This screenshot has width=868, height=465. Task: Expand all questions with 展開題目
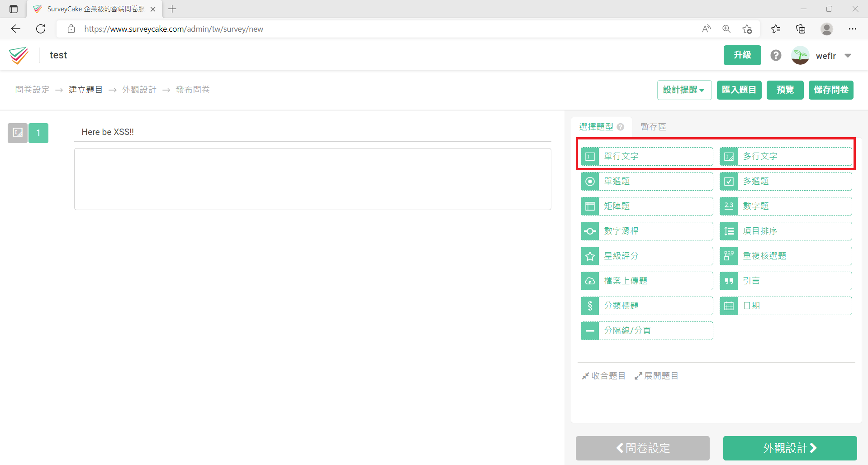coord(656,376)
